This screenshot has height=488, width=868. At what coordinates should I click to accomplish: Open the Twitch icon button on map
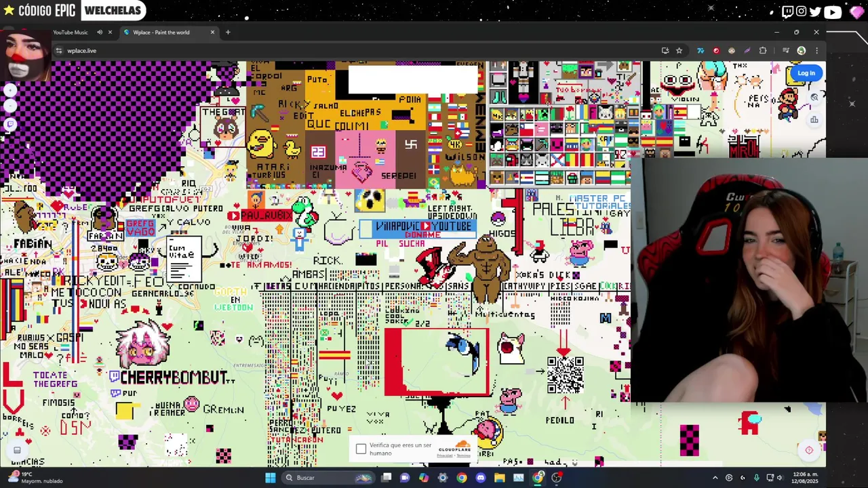(x=10, y=124)
